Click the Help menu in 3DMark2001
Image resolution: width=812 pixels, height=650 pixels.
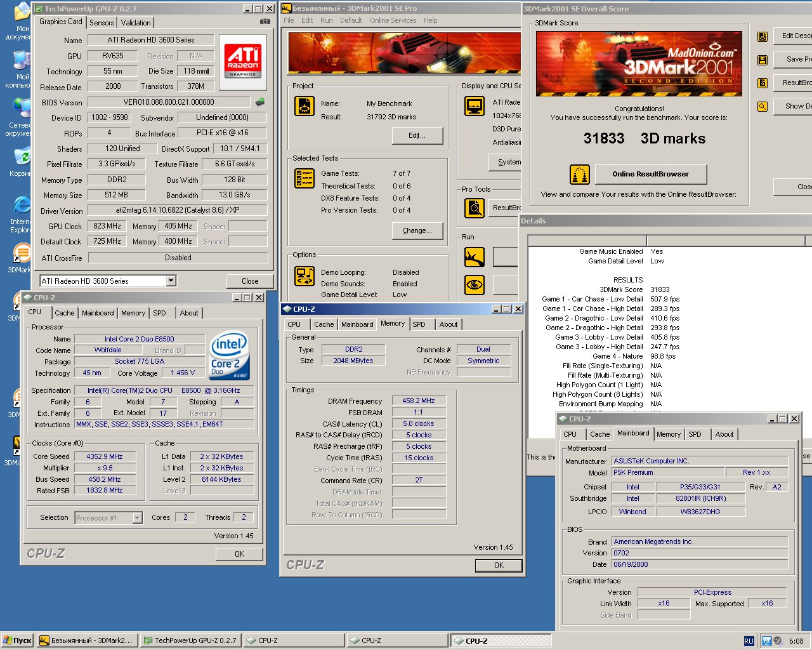[x=430, y=20]
